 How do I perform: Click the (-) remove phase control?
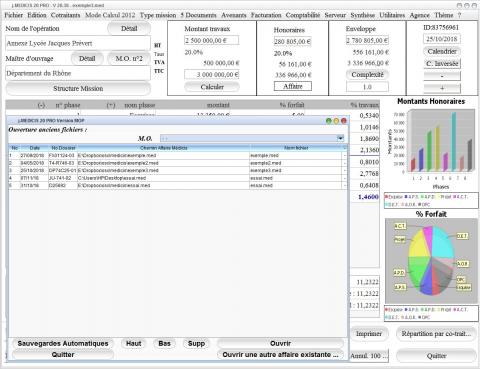click(41, 105)
